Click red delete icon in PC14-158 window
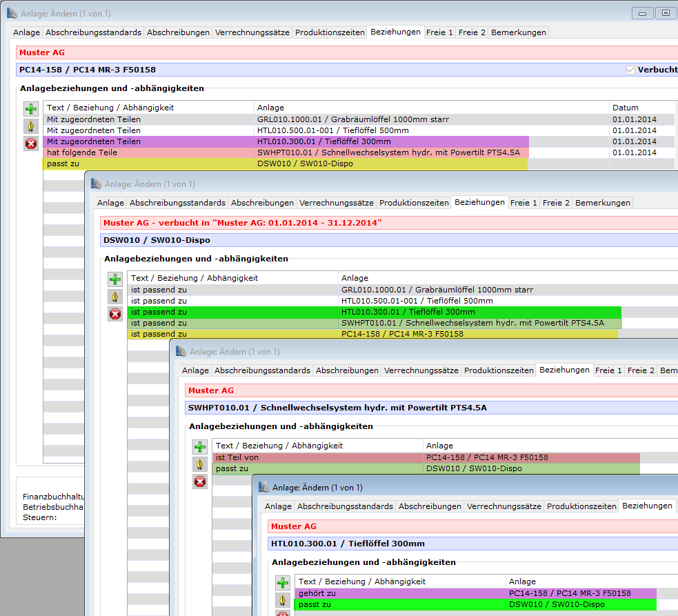Image resolution: width=678 pixels, height=616 pixels. (x=31, y=143)
